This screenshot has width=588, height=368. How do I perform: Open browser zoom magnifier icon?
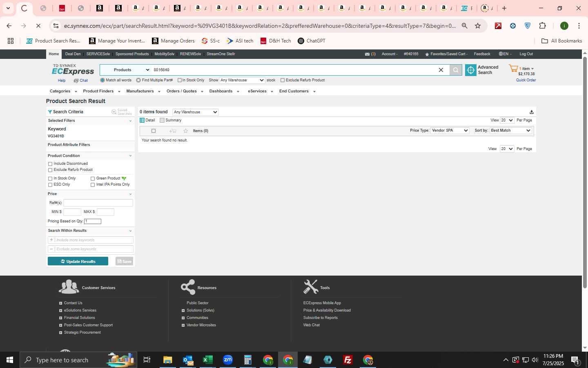[x=465, y=26]
